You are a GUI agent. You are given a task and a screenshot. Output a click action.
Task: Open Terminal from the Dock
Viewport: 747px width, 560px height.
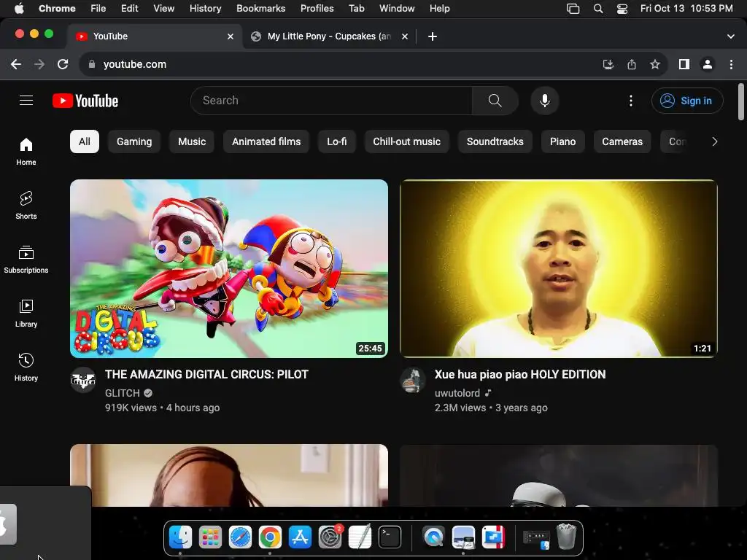(x=390, y=537)
